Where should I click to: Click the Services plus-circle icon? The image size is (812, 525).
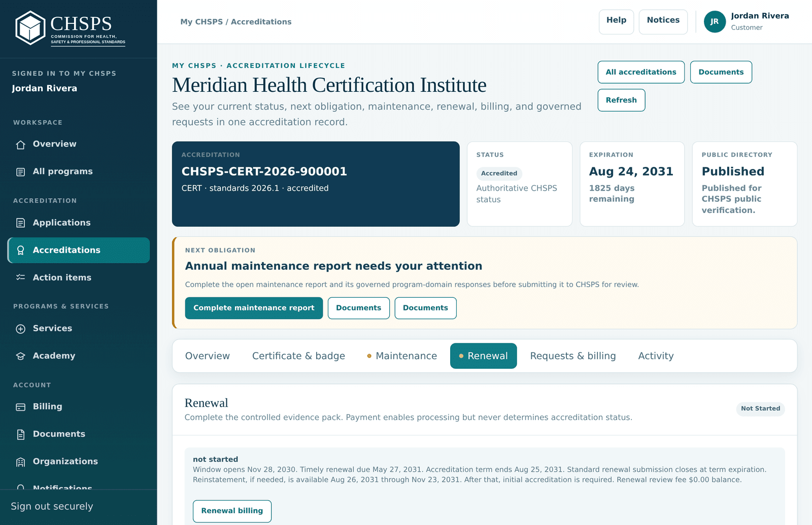21,329
